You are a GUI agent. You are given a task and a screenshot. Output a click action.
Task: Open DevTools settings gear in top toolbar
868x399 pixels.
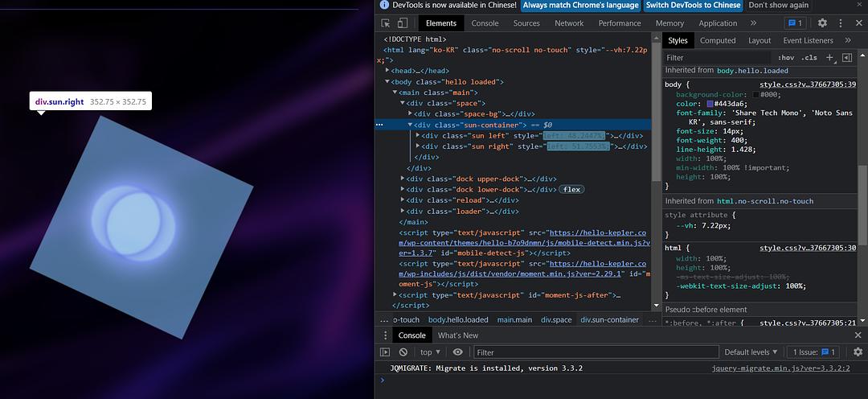pyautogui.click(x=823, y=23)
